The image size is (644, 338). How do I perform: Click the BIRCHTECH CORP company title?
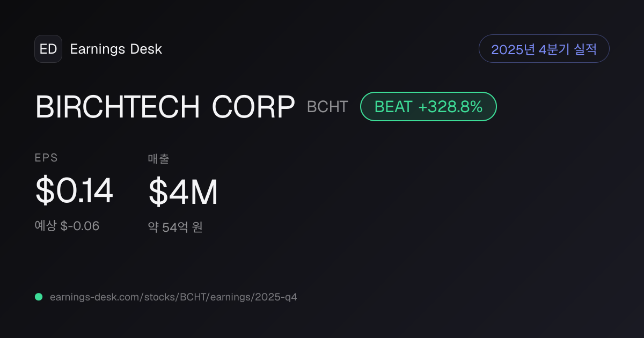coord(165,107)
